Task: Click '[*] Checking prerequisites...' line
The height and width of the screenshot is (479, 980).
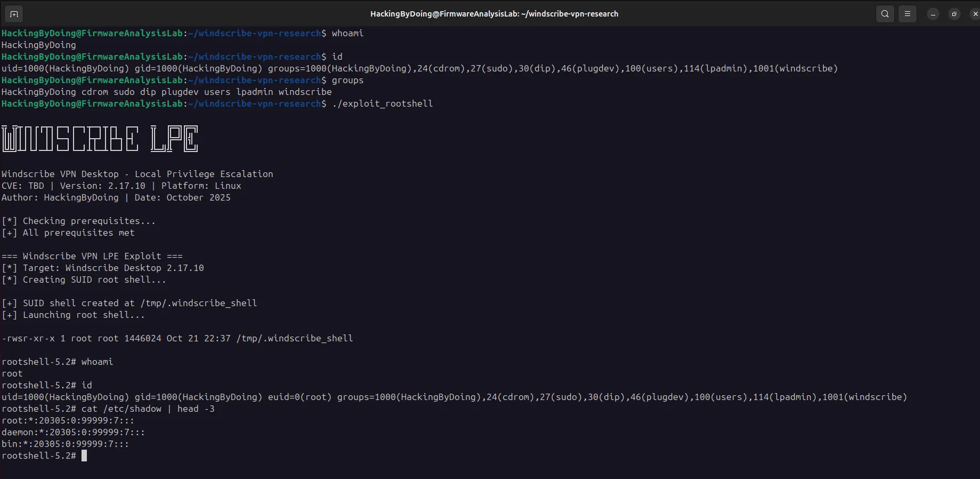Action: 79,221
